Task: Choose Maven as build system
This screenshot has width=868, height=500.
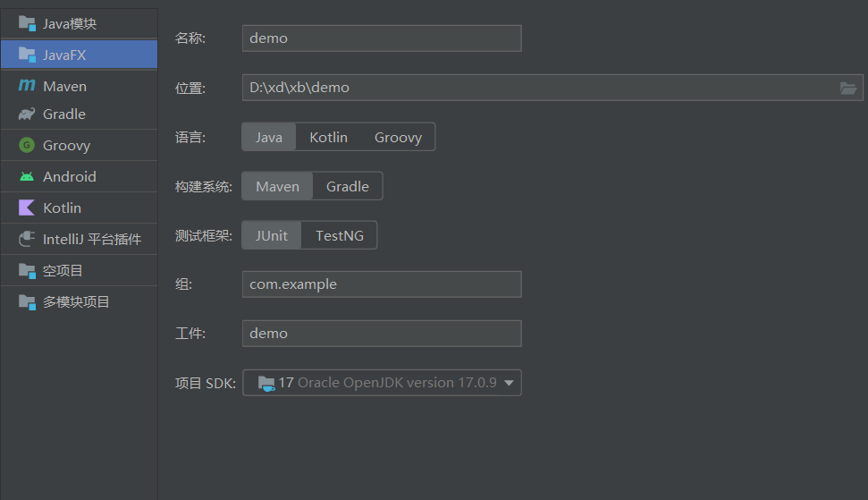Action: [x=277, y=187]
